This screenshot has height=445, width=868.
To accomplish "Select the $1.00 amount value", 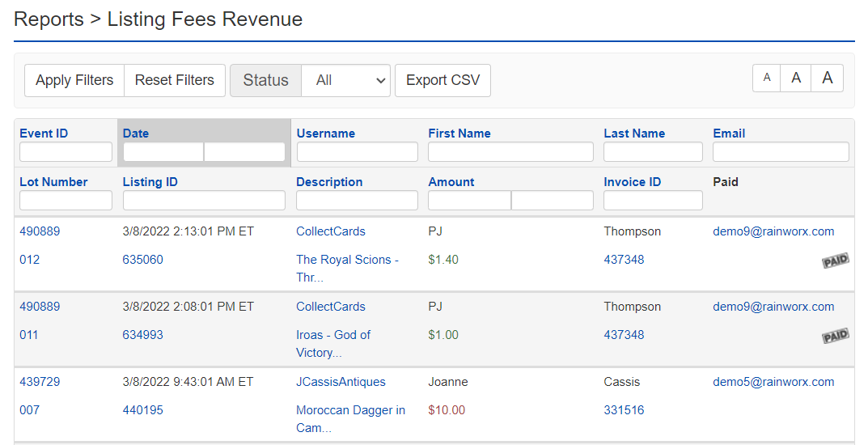I will coord(443,335).
